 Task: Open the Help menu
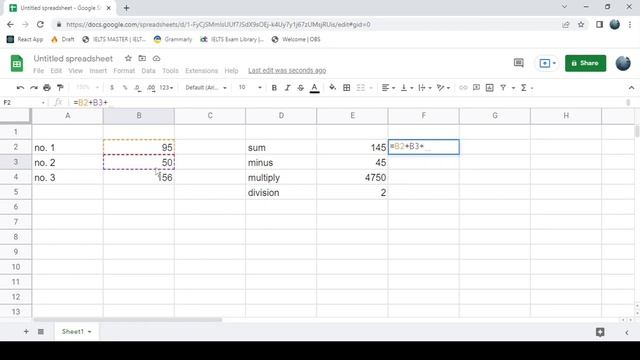click(x=231, y=71)
